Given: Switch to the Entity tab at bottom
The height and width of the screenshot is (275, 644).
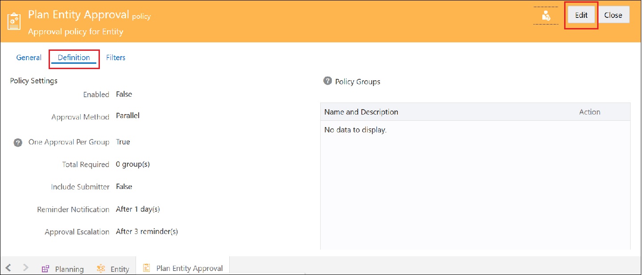Looking at the screenshot, I should [119, 269].
